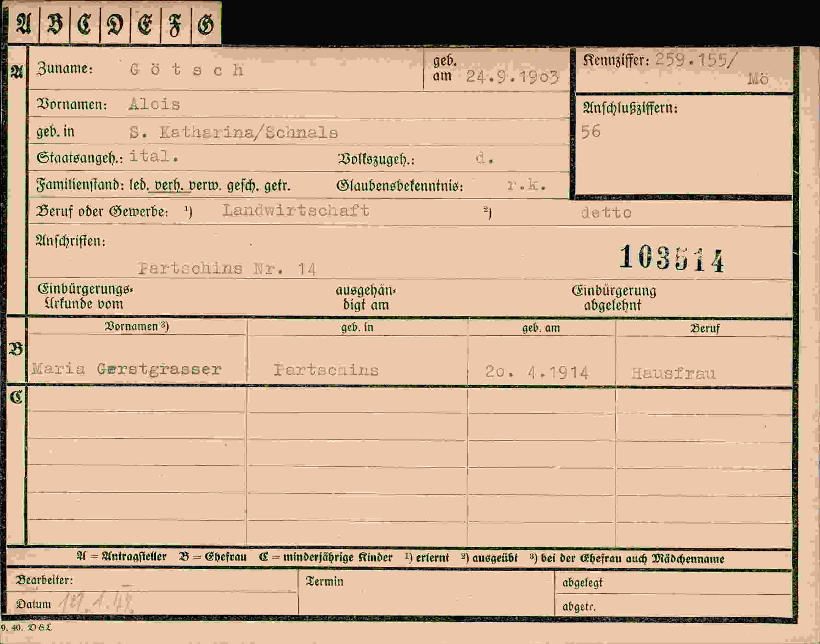
Task: Click the stamped number '103514'
Action: point(672,259)
